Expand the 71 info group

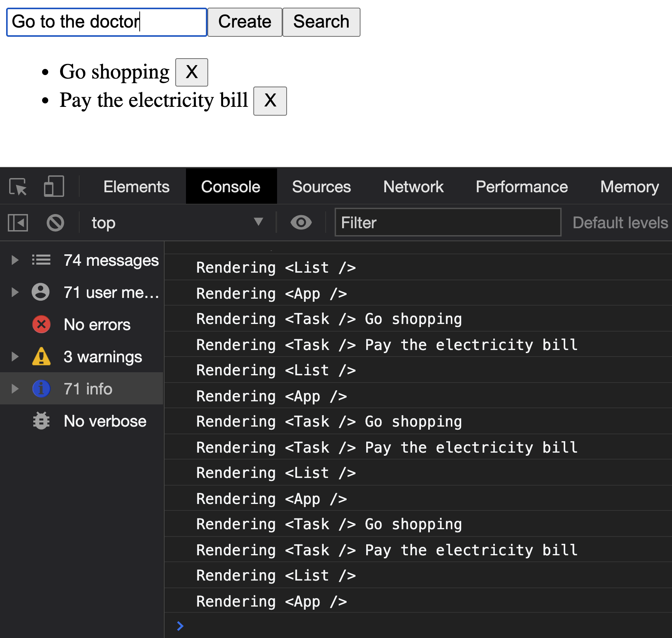pos(15,389)
